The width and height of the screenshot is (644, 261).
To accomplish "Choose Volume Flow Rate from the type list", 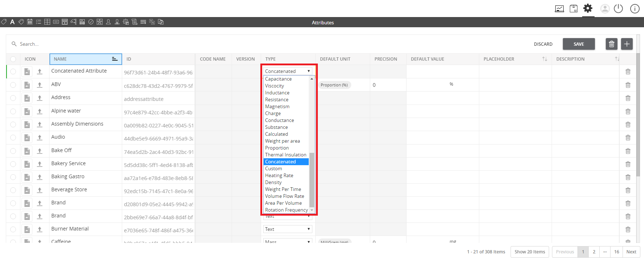I will 286,196.
